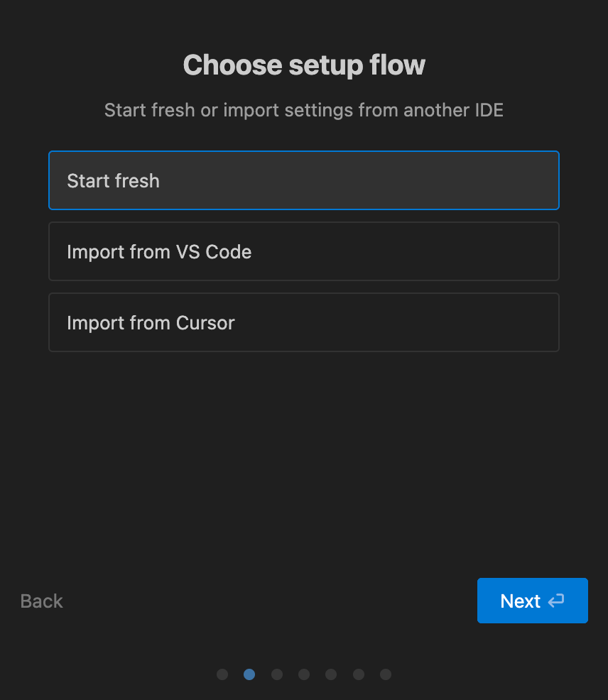Select the "Start fresh" option

pos(303,180)
